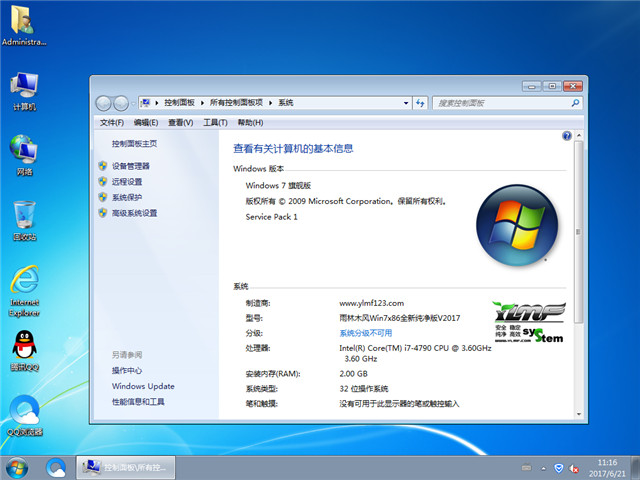
Task: Click scrollbar up arrow in system window
Action: coord(579,136)
